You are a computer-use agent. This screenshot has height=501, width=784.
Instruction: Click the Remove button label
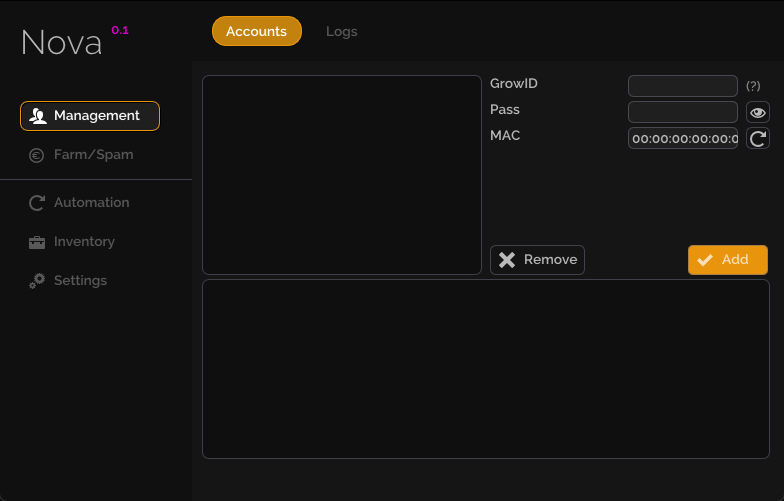pyautogui.click(x=550, y=260)
